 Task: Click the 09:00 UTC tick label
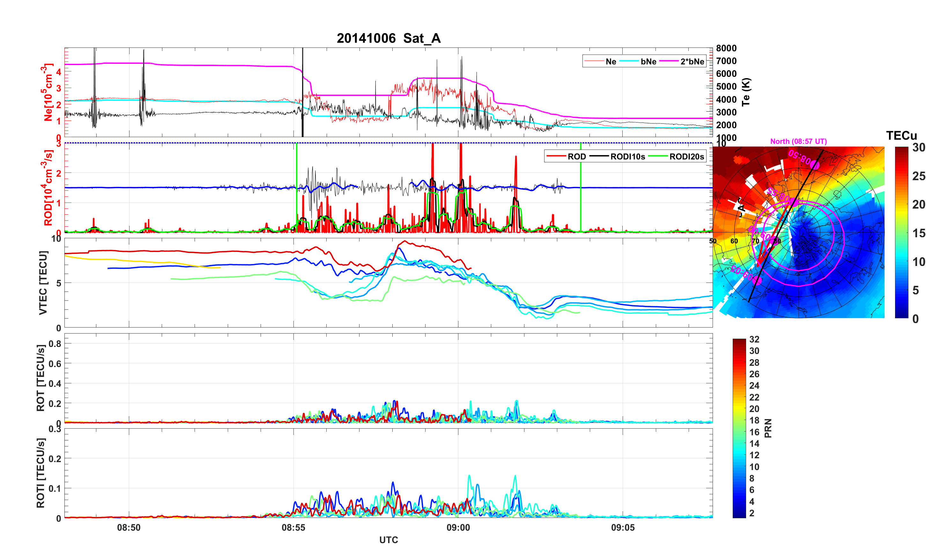point(458,527)
